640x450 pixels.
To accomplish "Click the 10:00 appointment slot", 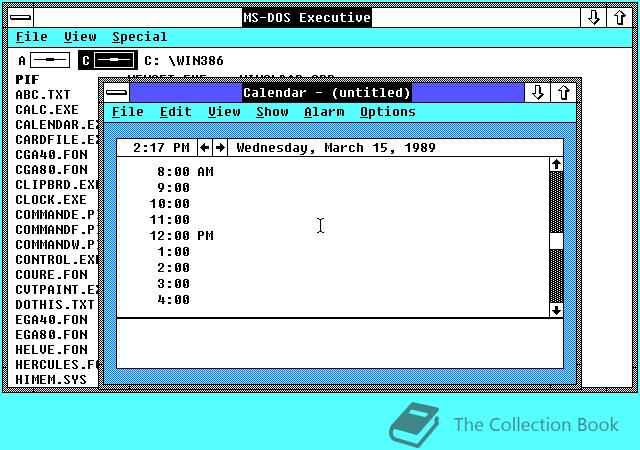I will click(333, 203).
